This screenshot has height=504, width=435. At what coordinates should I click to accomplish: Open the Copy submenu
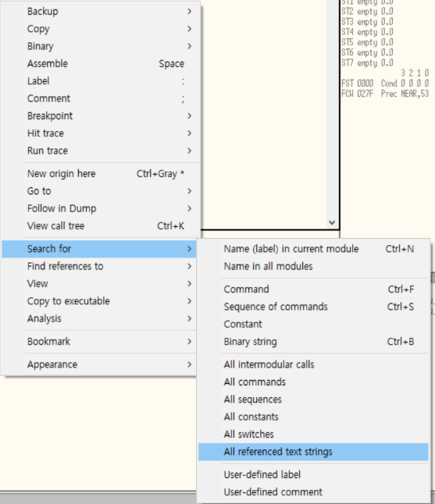coord(99,29)
